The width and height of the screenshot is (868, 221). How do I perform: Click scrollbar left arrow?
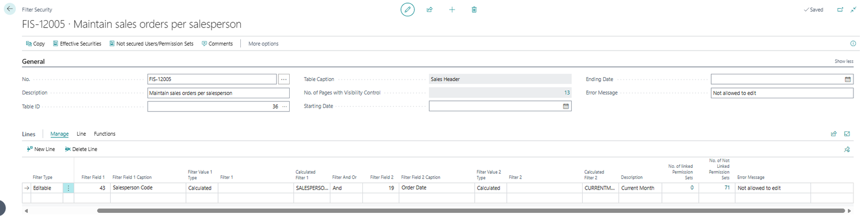click(25, 211)
